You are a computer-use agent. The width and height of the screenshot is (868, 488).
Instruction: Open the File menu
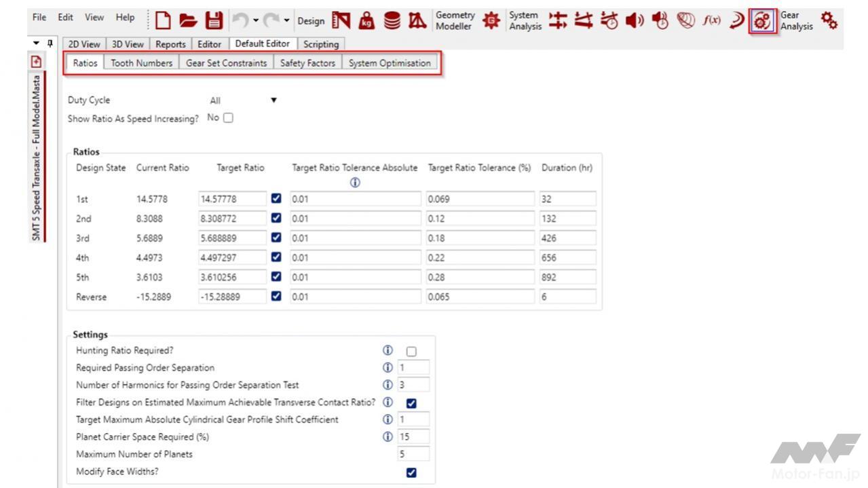41,18
